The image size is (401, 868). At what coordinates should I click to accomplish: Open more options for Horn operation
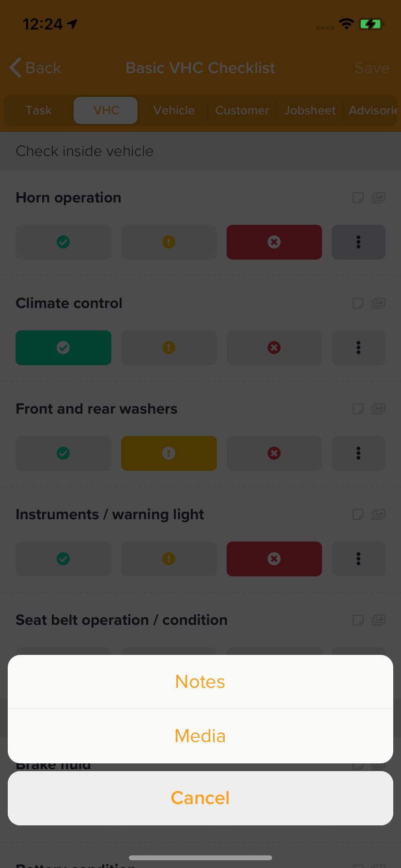pyautogui.click(x=358, y=242)
